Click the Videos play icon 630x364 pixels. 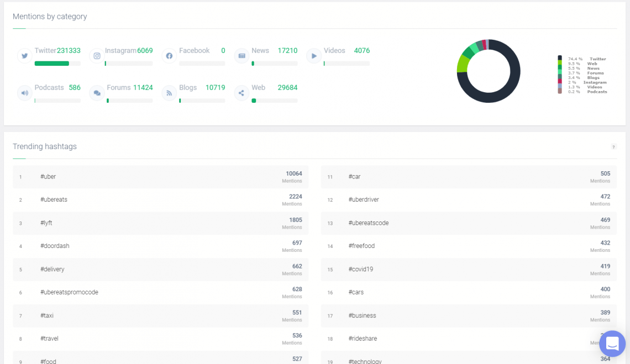(314, 56)
